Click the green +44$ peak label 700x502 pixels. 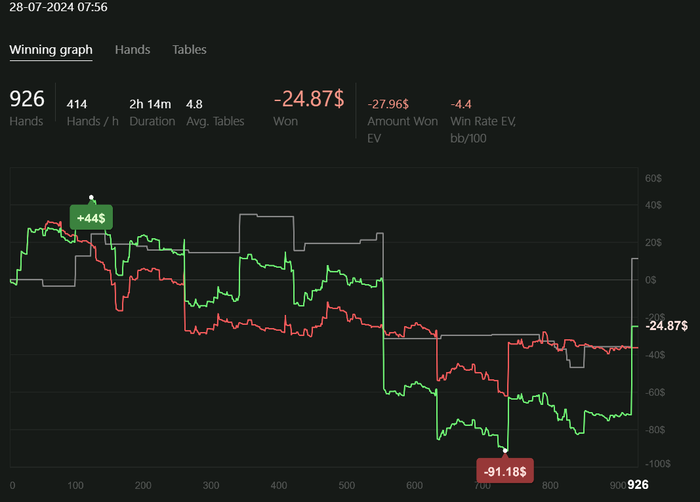[x=92, y=217]
